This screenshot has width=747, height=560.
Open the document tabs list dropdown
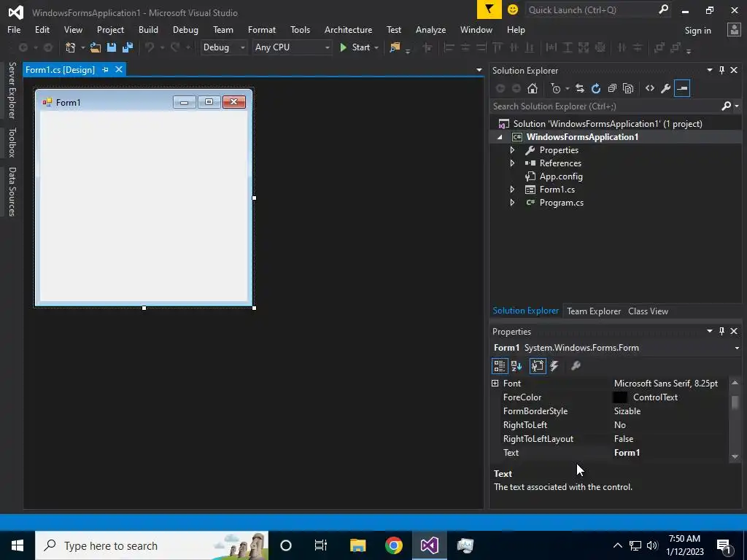coord(479,70)
